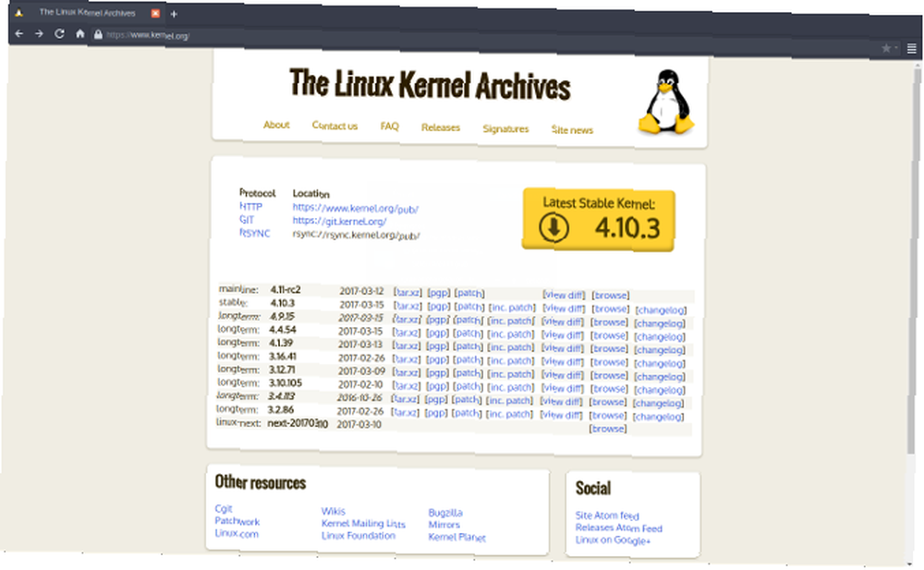Image resolution: width=924 pixels, height=570 pixels.
Task: Bookmark this page with the star icon
Action: (x=886, y=48)
